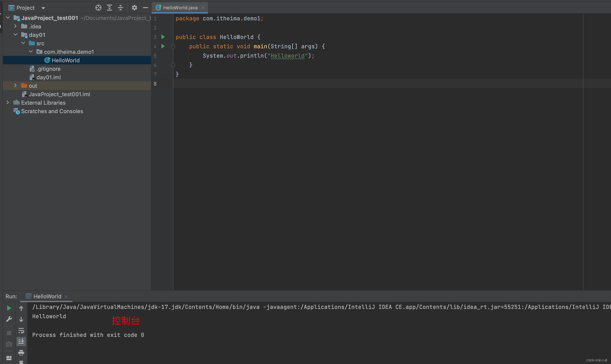The width and height of the screenshot is (611, 364).
Task: Select the HelloWorld run tab
Action: tap(47, 296)
